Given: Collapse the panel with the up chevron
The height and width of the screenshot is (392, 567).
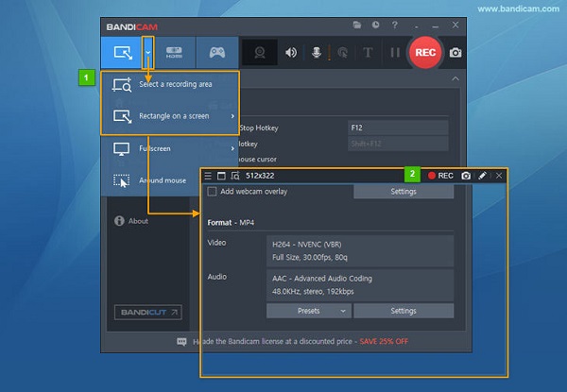Looking at the screenshot, I should 455,78.
